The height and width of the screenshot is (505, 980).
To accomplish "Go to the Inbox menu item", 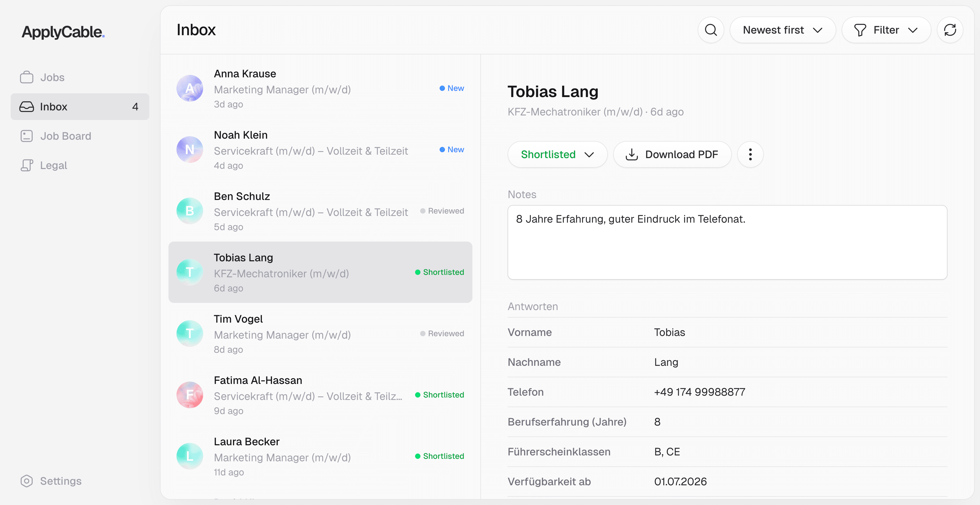I will [80, 107].
